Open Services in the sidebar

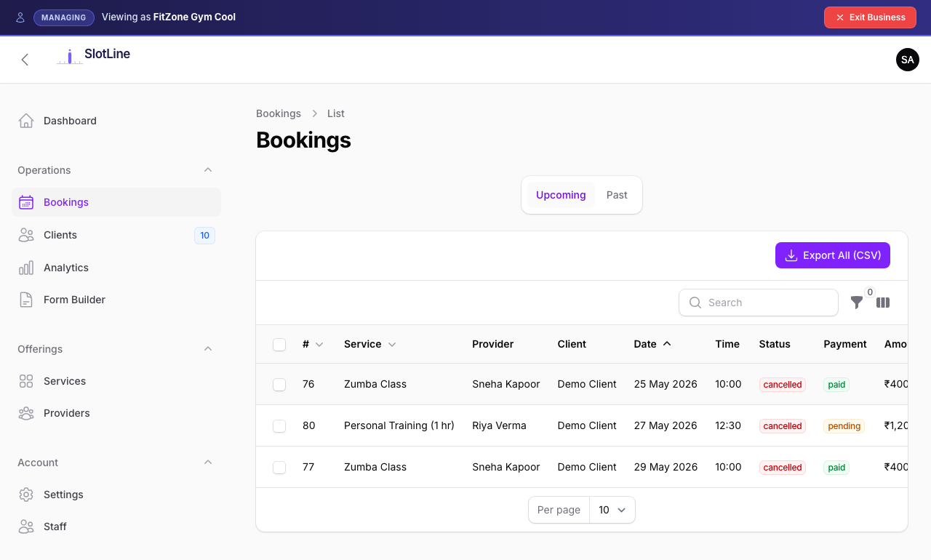116,381
